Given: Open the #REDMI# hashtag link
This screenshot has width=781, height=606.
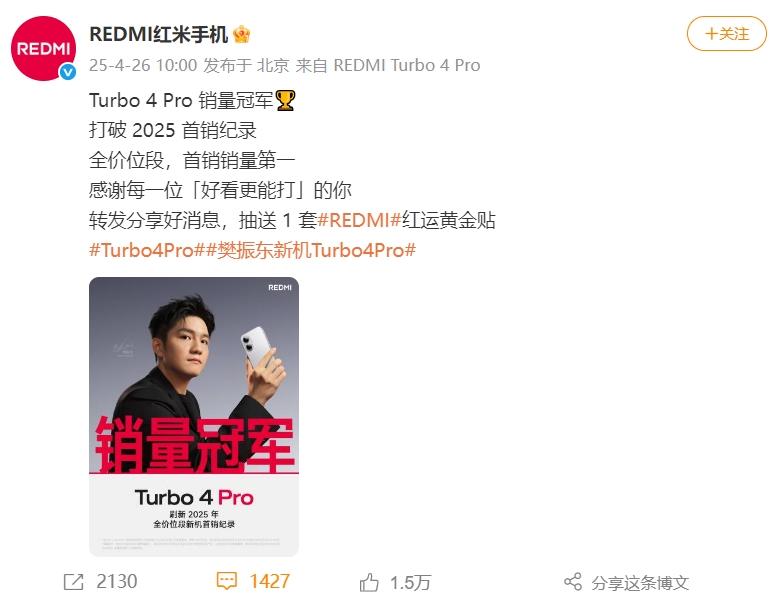Looking at the screenshot, I should click(360, 220).
